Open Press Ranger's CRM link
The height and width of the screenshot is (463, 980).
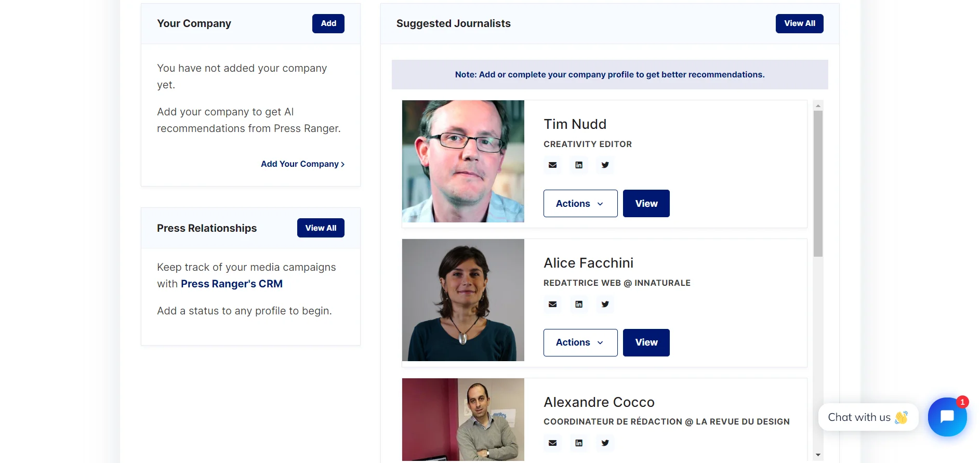[x=232, y=284]
